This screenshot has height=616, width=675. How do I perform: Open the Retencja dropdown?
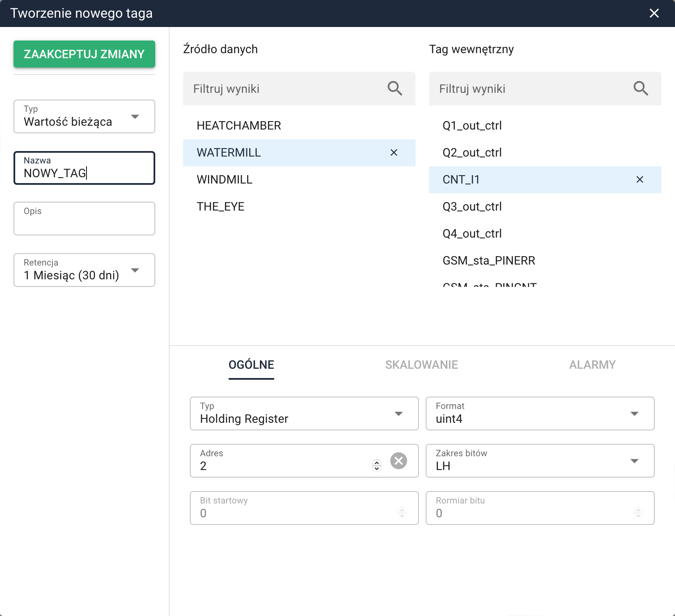pos(84,270)
